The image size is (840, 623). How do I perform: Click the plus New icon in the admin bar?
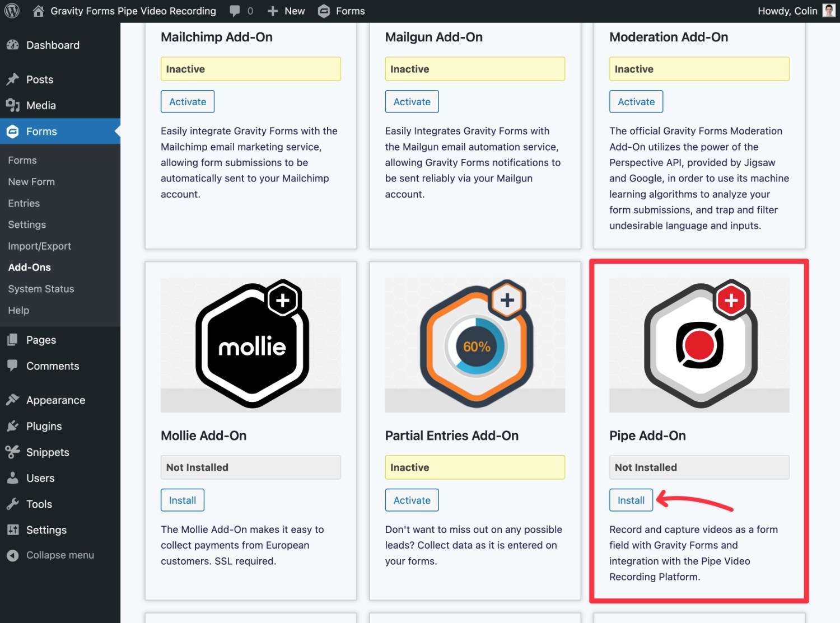click(273, 11)
